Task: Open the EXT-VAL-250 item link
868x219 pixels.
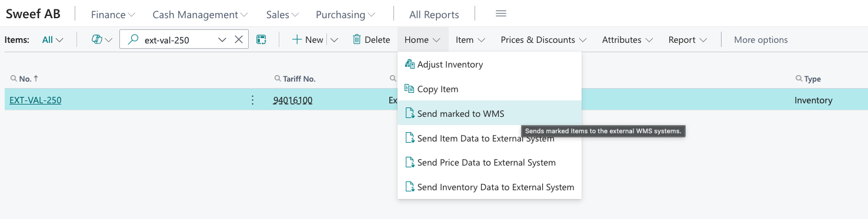Action: (35, 100)
